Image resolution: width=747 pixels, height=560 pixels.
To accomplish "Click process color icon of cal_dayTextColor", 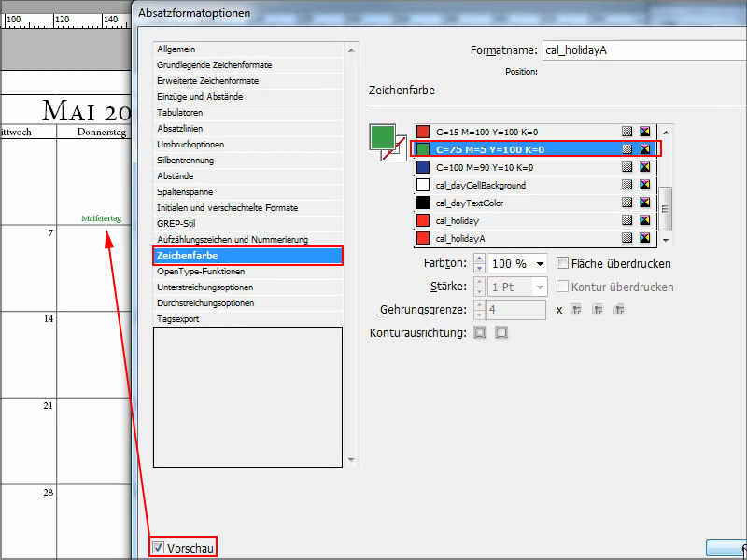I will click(627, 203).
